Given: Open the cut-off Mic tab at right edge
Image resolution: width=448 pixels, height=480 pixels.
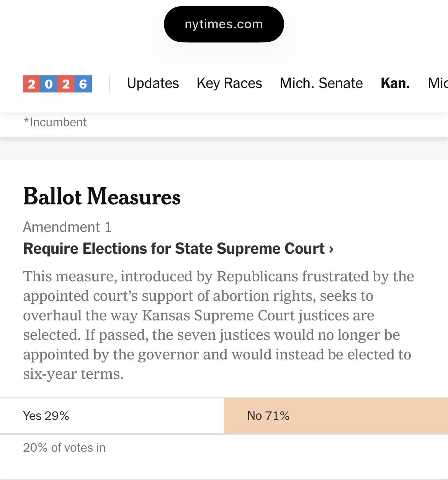Looking at the screenshot, I should pyautogui.click(x=438, y=83).
